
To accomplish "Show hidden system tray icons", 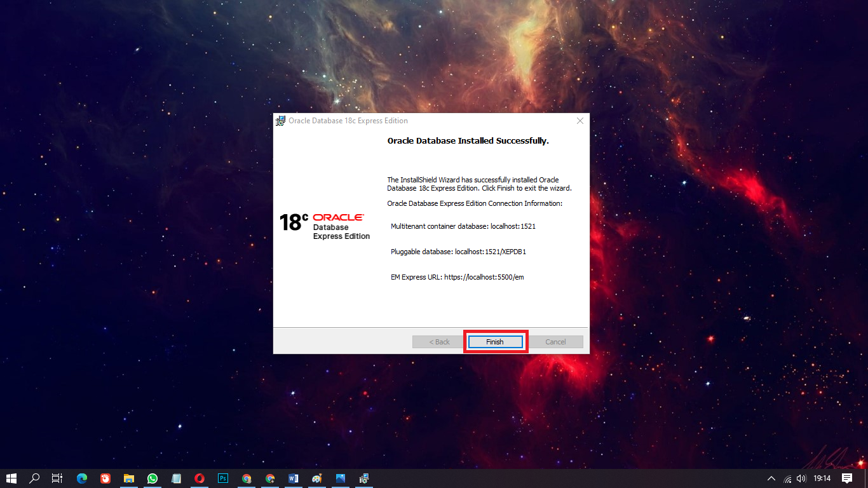I will pyautogui.click(x=771, y=478).
